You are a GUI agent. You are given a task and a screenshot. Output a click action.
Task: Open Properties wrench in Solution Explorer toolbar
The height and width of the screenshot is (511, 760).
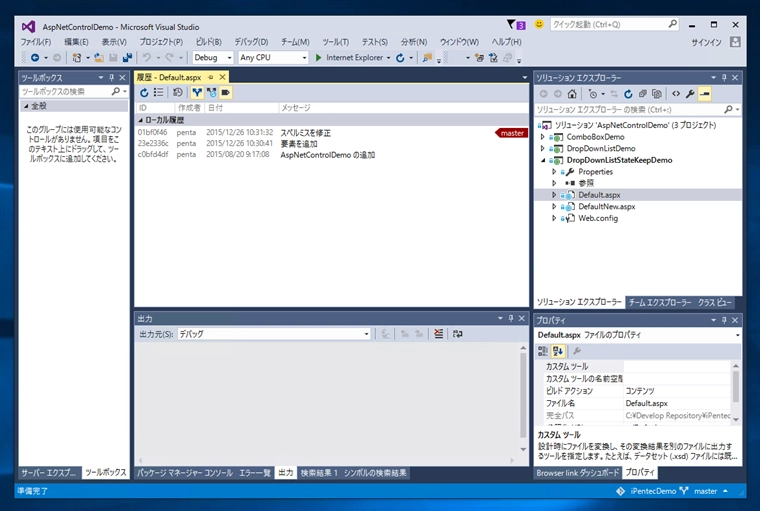pos(690,94)
